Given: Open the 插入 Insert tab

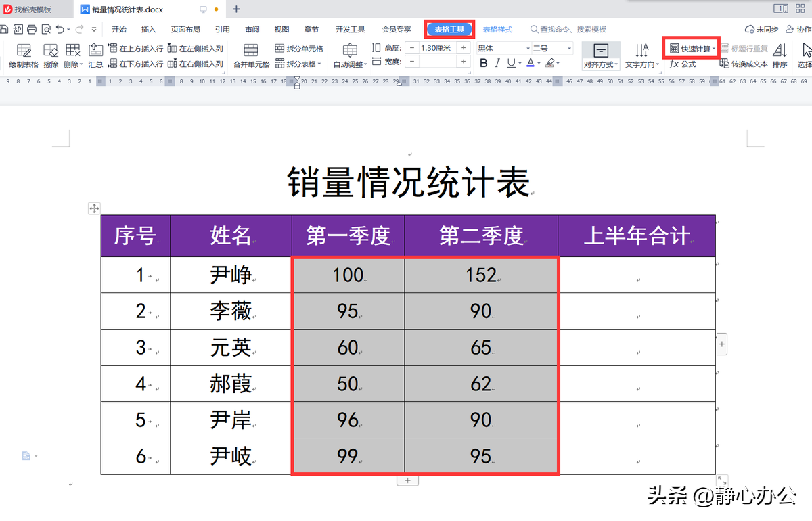Looking at the screenshot, I should tap(149, 29).
